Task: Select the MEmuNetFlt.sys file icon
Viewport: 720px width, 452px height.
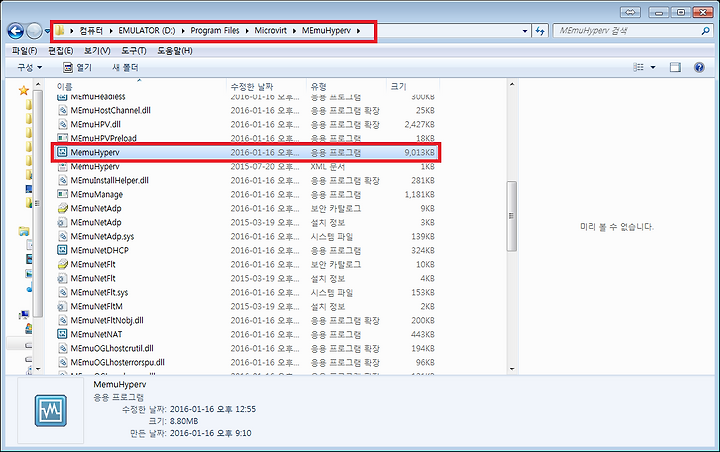Action: (x=62, y=293)
